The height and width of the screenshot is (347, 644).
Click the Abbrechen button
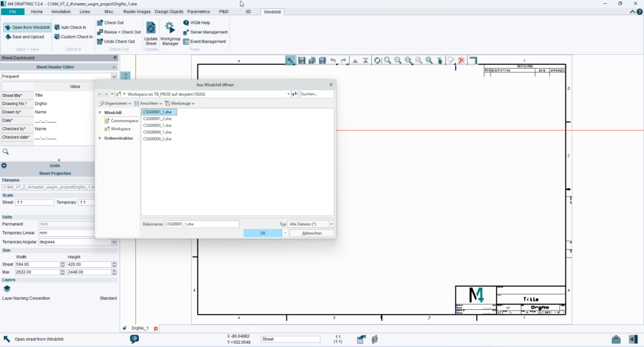coord(312,233)
